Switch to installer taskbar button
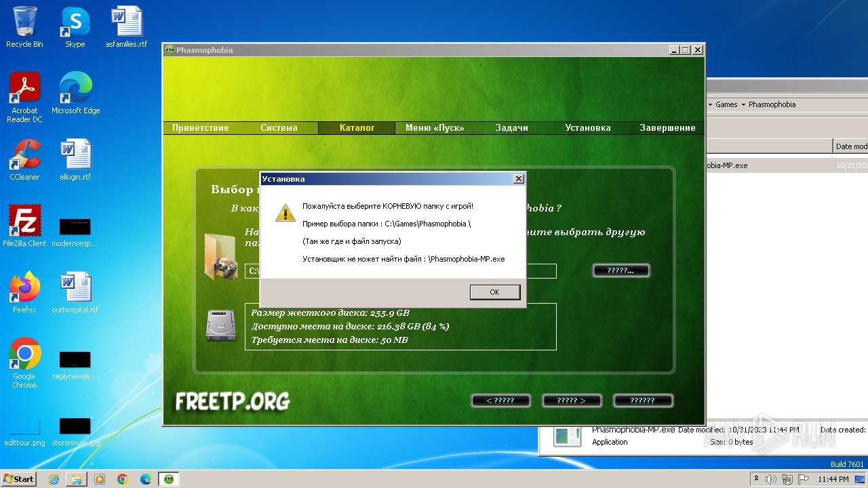 pyautogui.click(x=169, y=479)
